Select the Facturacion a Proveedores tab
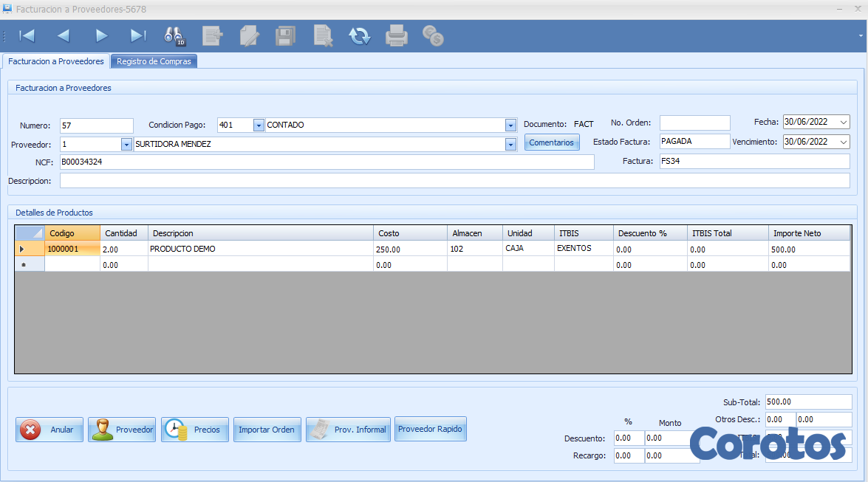Viewport: 868px width, 482px height. 56,61
